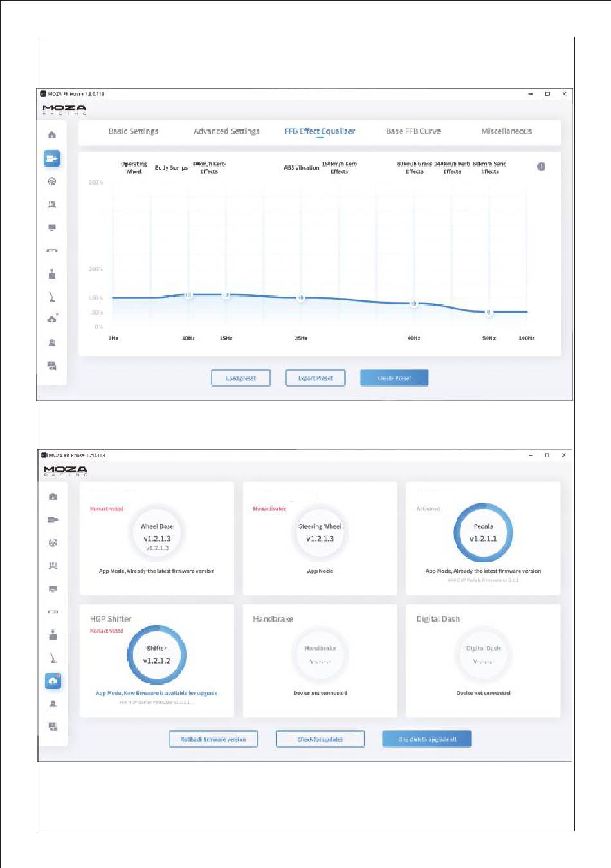This screenshot has width=611, height=868.
Task: Click the highlighted cloud firmware upgrade sidebar icon
Action: click(x=53, y=681)
